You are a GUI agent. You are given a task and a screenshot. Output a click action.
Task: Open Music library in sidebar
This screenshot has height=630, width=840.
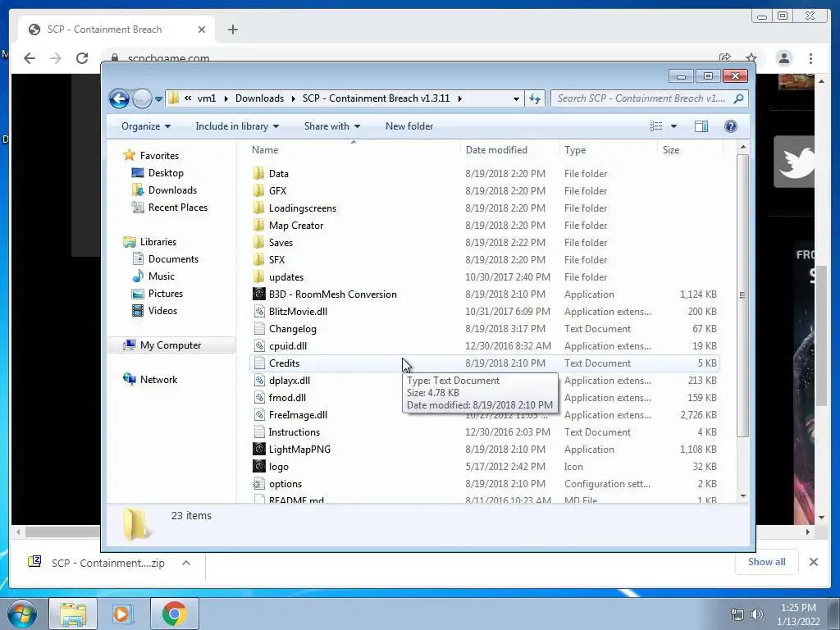[162, 276]
